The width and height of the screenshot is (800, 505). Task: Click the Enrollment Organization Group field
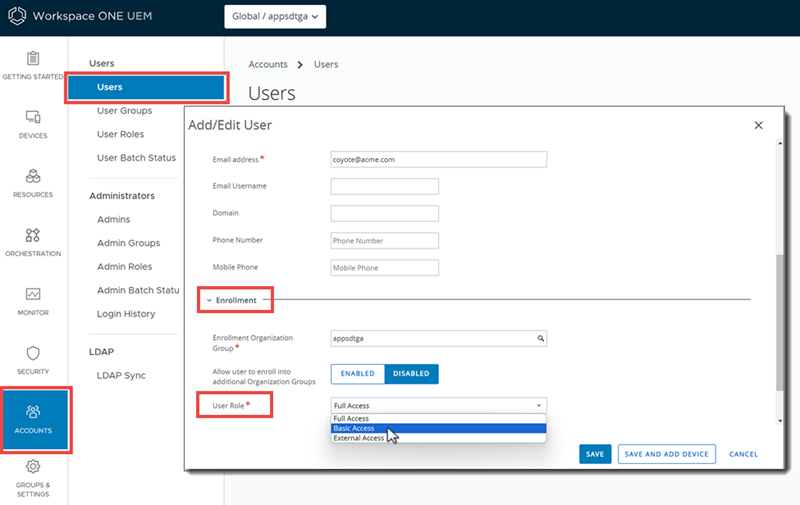coord(439,338)
